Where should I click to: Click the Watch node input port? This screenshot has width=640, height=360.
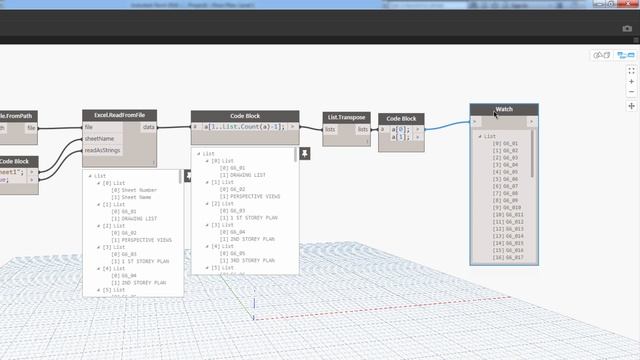tap(475, 122)
